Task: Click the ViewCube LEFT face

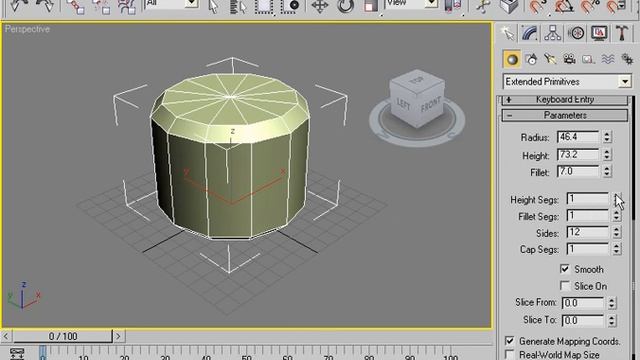Action: [403, 104]
